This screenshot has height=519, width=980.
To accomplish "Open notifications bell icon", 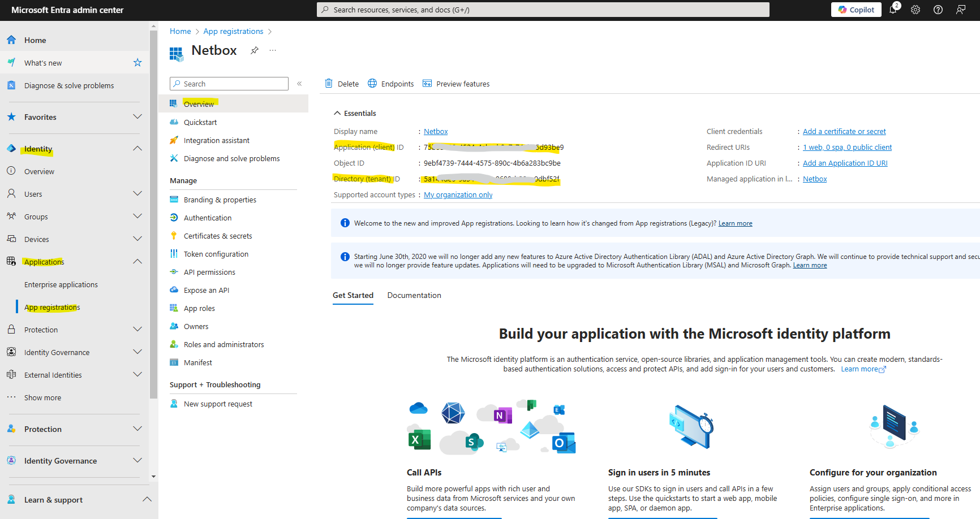I will [893, 10].
